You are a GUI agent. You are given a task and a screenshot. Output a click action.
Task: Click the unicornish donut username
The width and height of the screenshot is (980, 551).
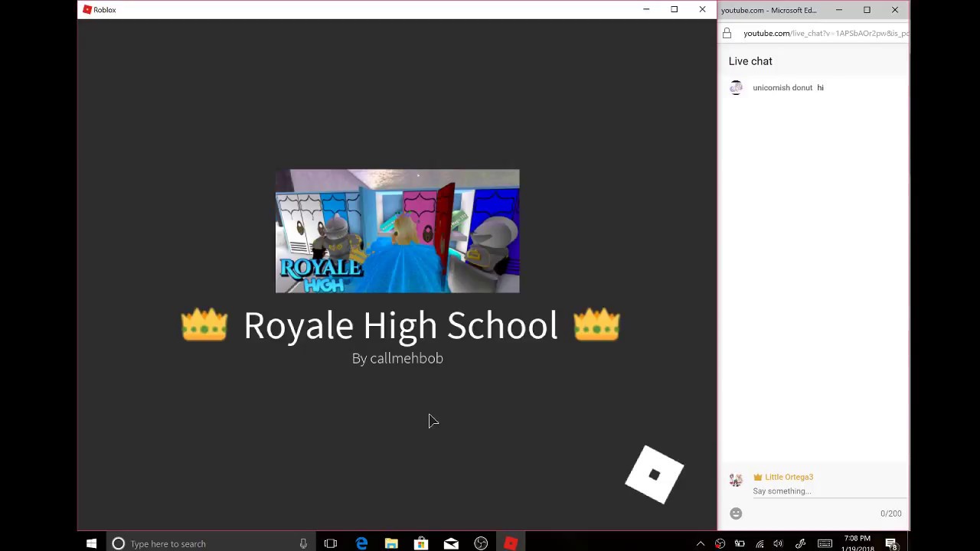click(x=782, y=88)
